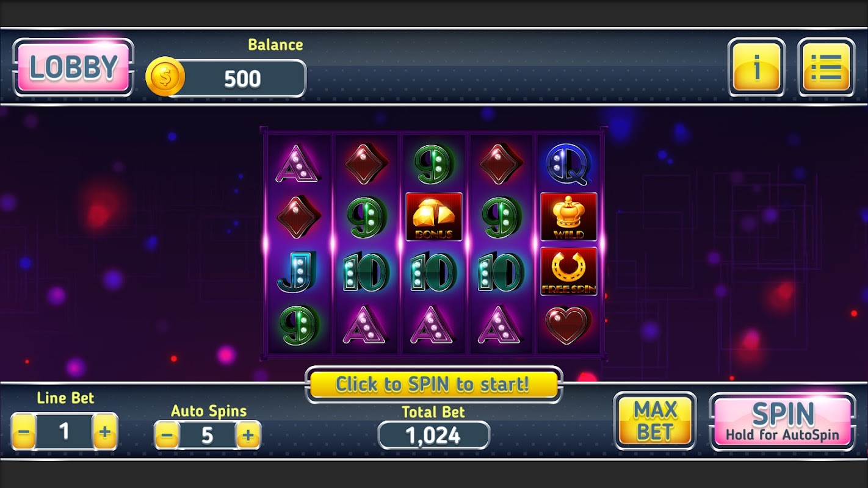Screen dimensions: 868x488
Task: Open the yellow list menu icon
Action: coord(826,67)
